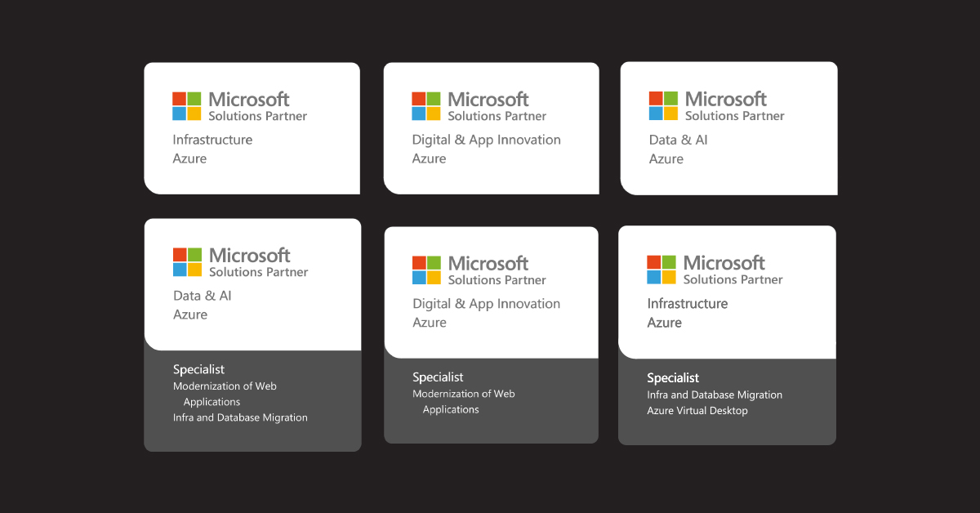
Task: Click the Microsoft logo on the Digital & App Innovation badge without Specialist section
Action: tap(425, 106)
